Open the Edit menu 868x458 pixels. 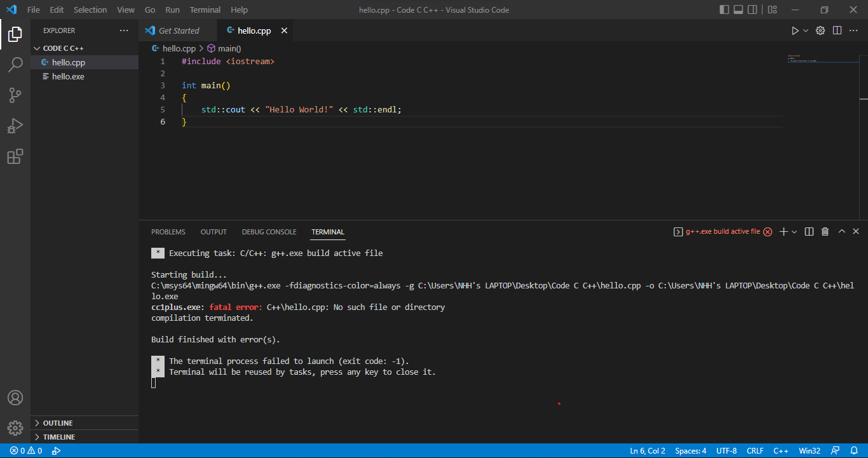click(57, 10)
